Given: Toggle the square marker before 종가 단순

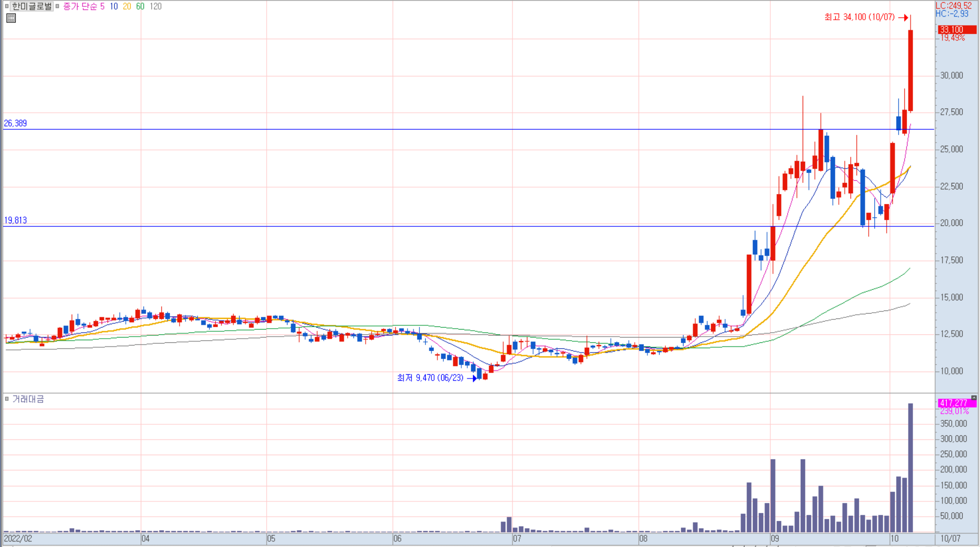Looking at the screenshot, I should pyautogui.click(x=57, y=6).
